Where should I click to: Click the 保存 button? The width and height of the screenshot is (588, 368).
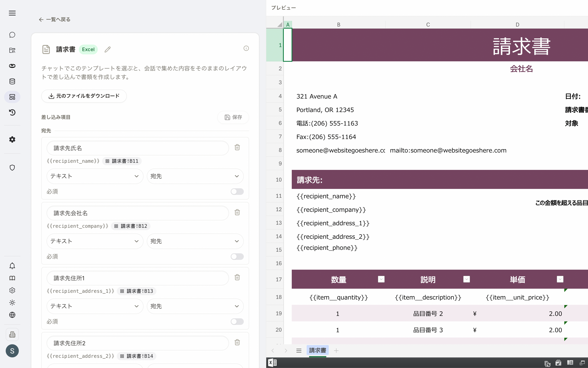coord(233,117)
